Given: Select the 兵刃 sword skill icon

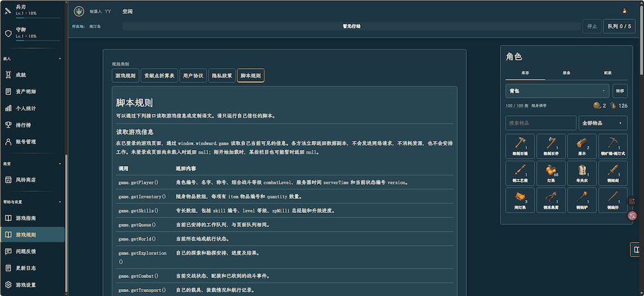Looking at the screenshot, I should point(7,10).
